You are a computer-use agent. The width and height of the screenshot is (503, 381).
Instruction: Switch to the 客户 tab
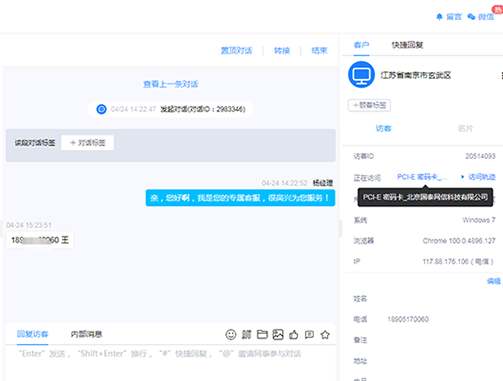click(361, 45)
